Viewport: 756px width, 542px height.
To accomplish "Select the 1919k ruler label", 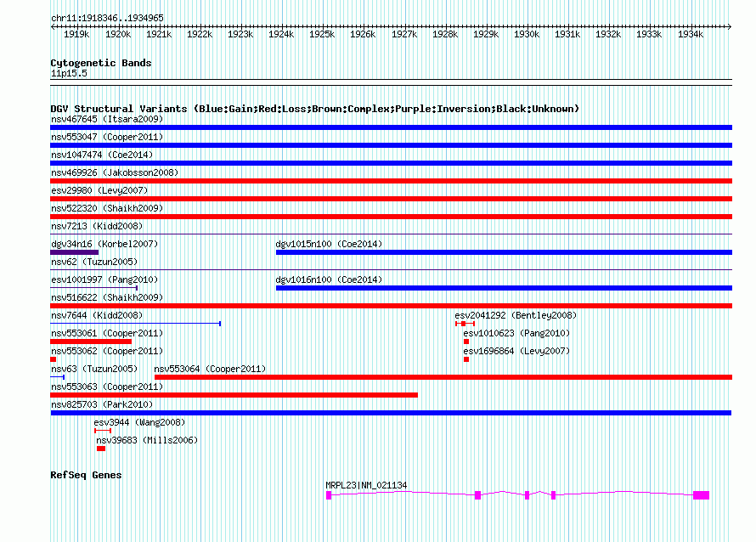I will (x=76, y=34).
